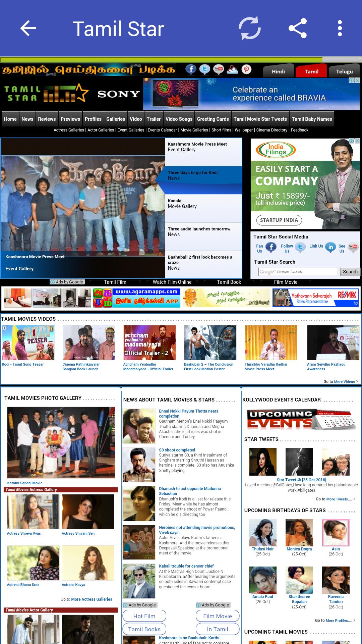The height and width of the screenshot is (644, 362).
Task: Open the Galleries menu item
Action: point(116,119)
